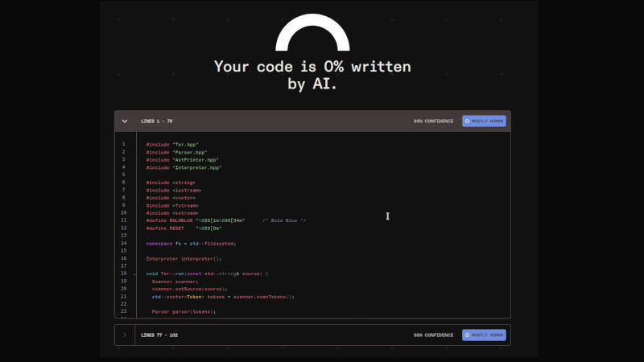644x362 pixels.
Task: Click the namespace fs declaration line
Action: [191, 243]
